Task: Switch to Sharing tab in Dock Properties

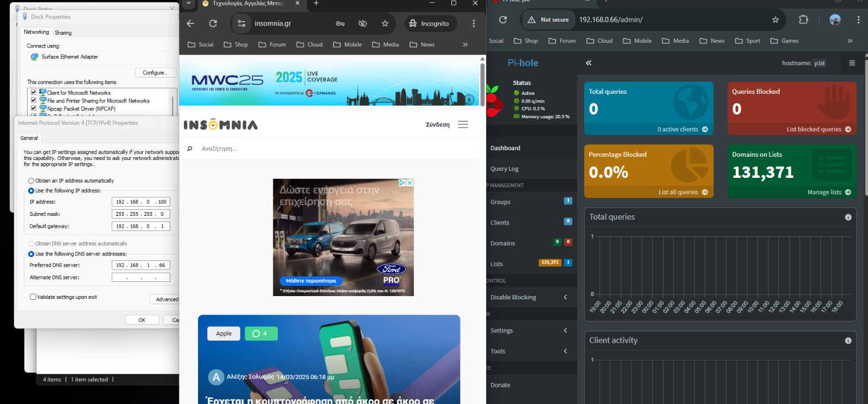Action: click(63, 33)
